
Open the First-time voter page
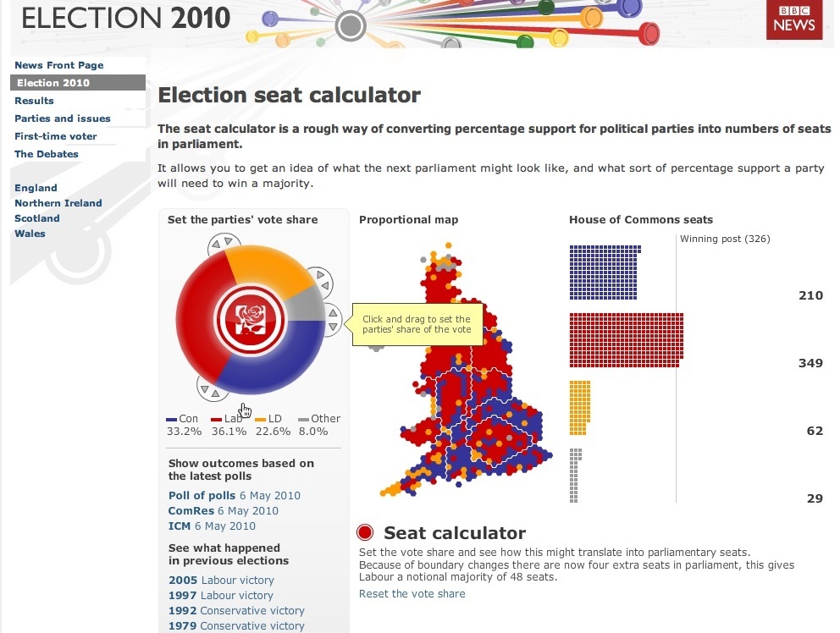tap(56, 135)
